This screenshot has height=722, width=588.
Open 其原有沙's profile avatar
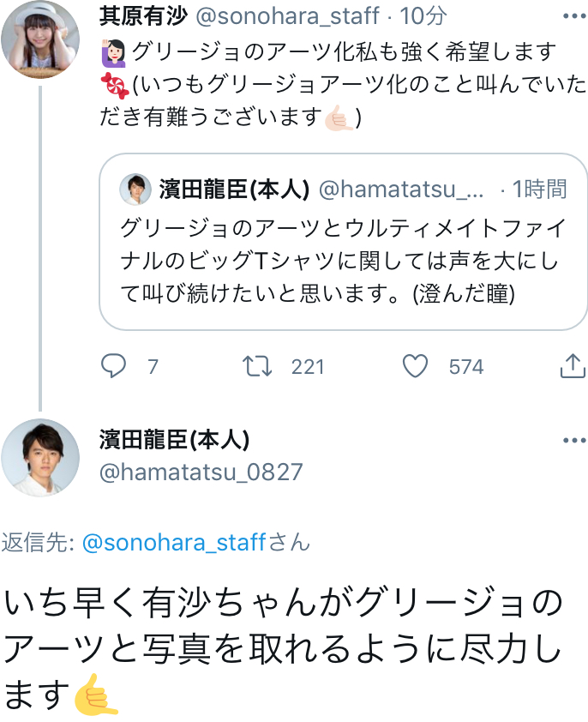tap(39, 43)
